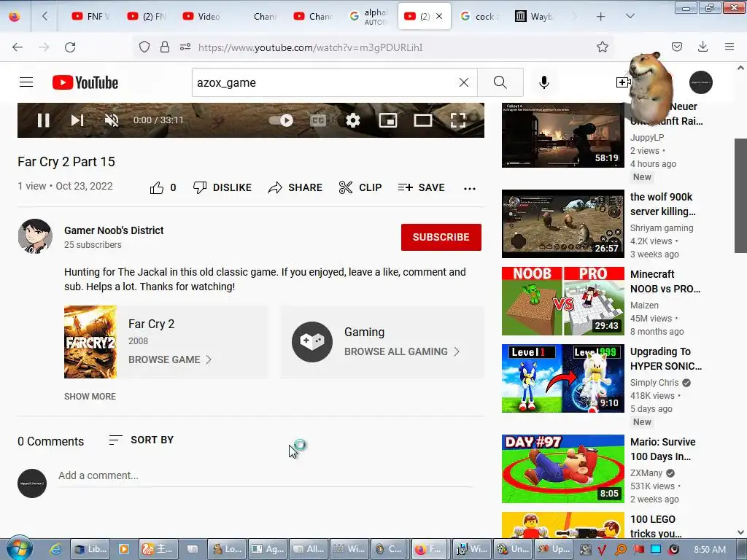This screenshot has height=560, width=747.
Task: Open Minecraft NOOB vs PRO video
Action: tap(562, 301)
